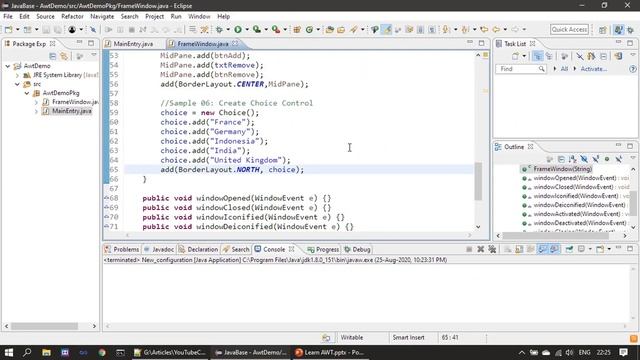Screen dimensions: 640x360
Task: Toggle Show Console on standard output change
Action: click(x=542, y=249)
